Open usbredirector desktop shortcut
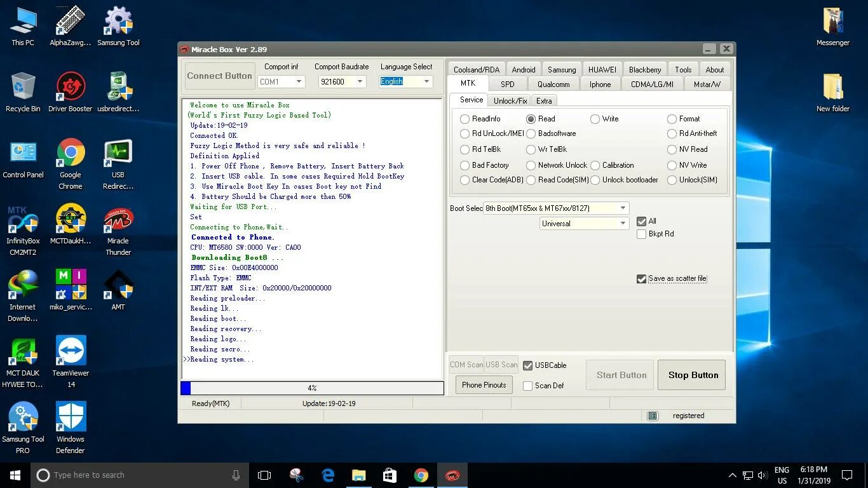 click(118, 92)
